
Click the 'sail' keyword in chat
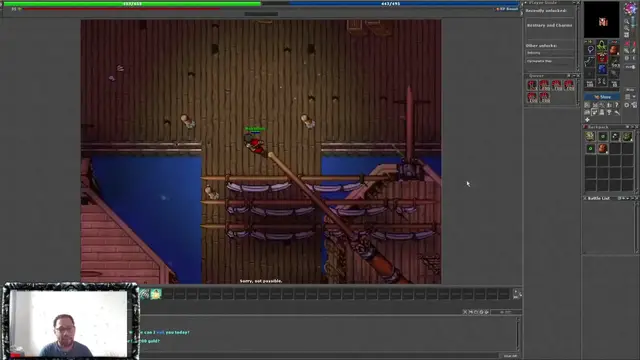pos(160,332)
